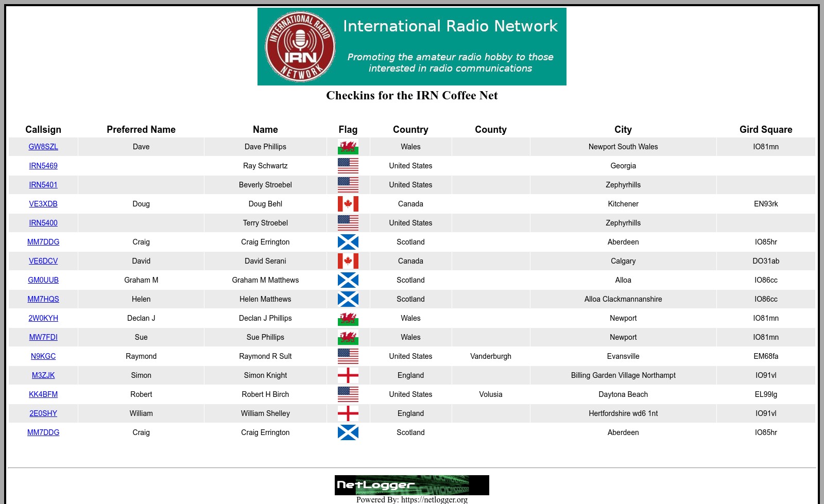Click the Callsign column header

43,130
